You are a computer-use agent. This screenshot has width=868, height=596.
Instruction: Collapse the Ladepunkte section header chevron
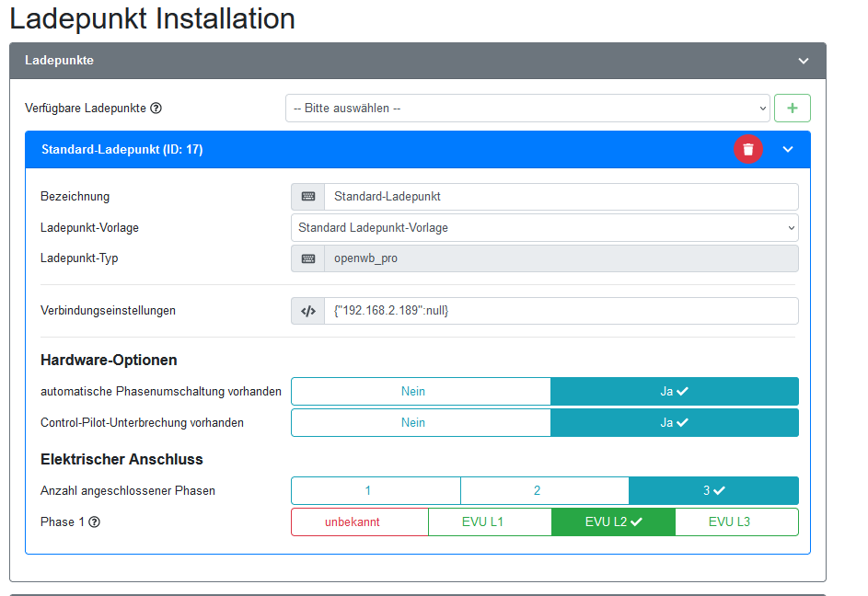click(803, 61)
